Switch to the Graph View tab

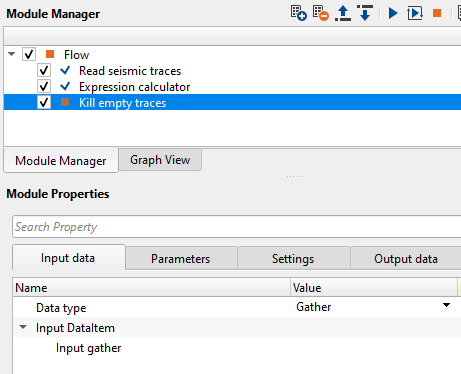point(160,160)
